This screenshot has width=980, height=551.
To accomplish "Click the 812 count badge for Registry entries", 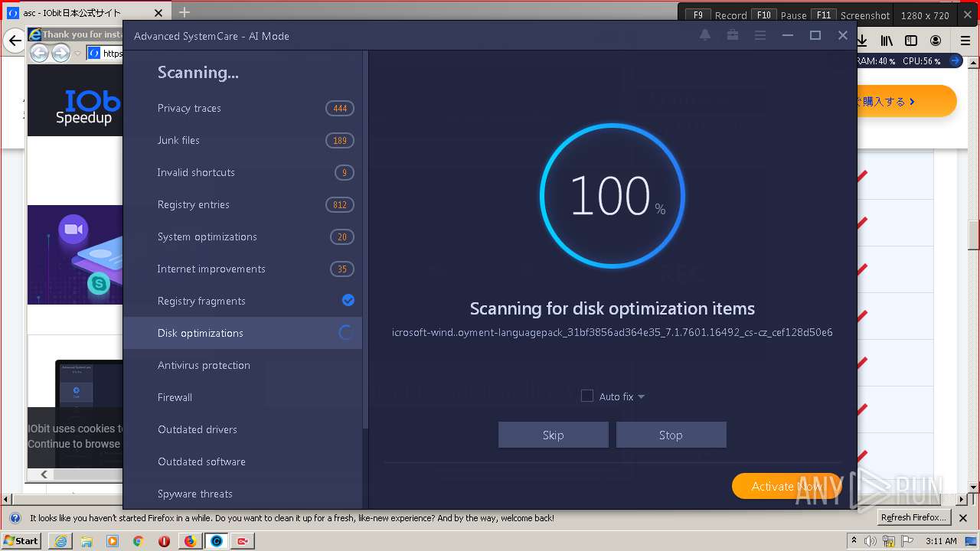I will coord(340,205).
